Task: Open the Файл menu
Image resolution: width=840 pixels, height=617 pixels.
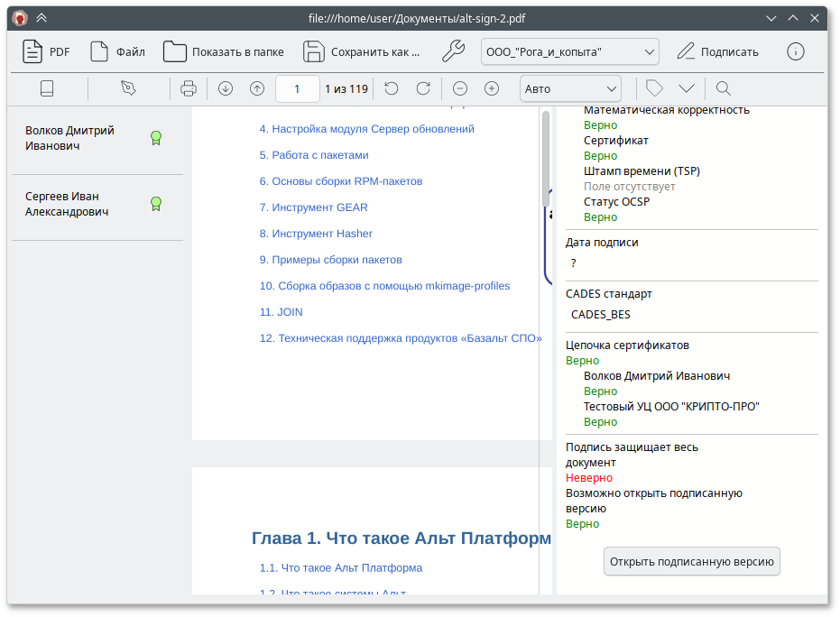Action: click(117, 51)
